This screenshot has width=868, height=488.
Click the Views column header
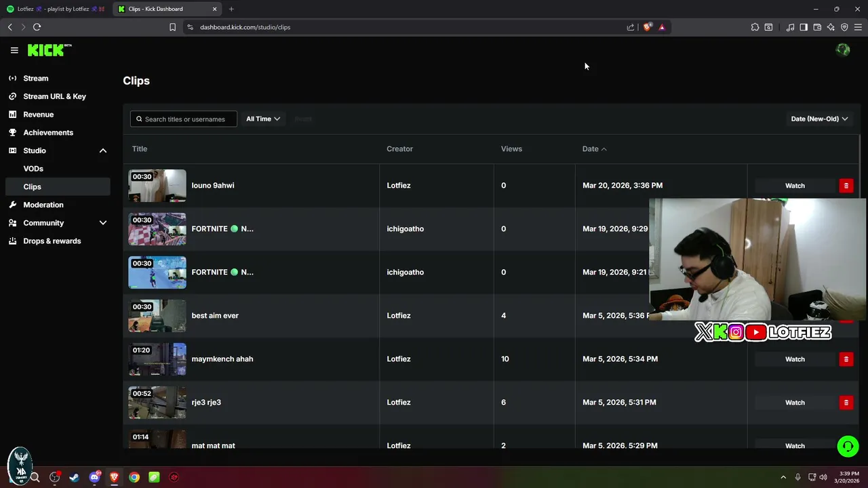point(511,149)
